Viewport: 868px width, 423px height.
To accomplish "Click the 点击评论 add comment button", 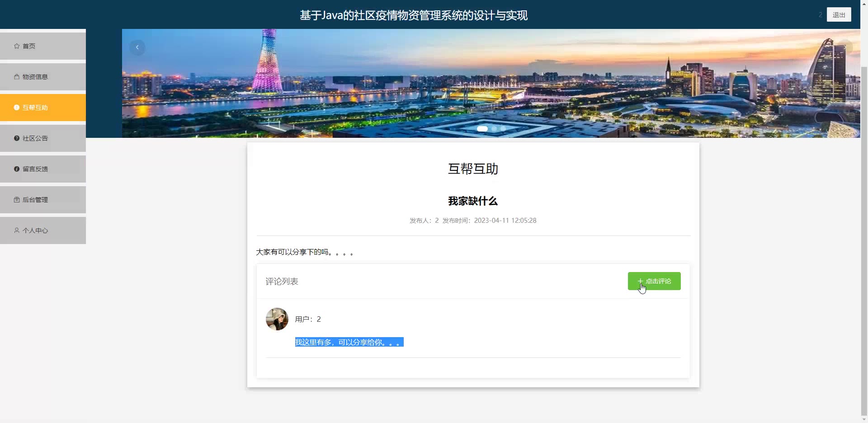I will [654, 281].
